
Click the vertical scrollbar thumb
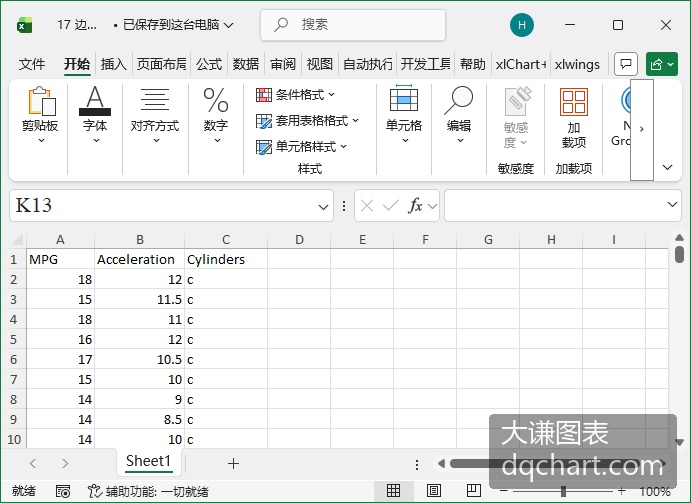click(x=679, y=255)
